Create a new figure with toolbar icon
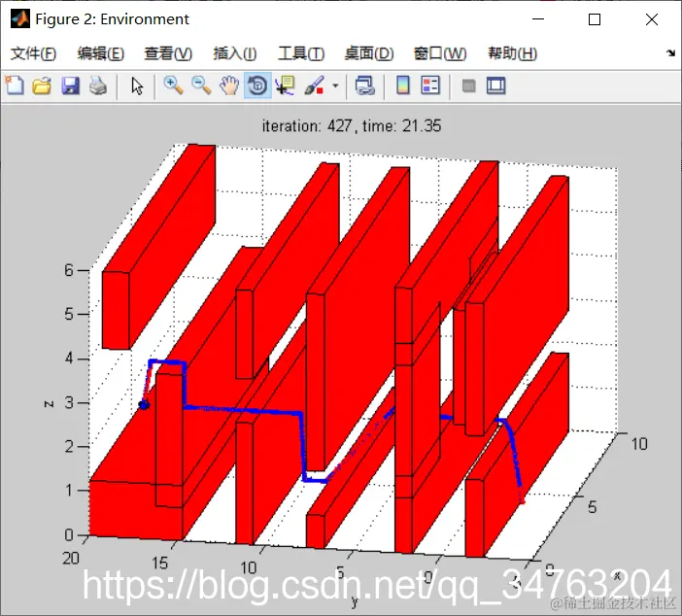The image size is (682, 616). click(15, 86)
